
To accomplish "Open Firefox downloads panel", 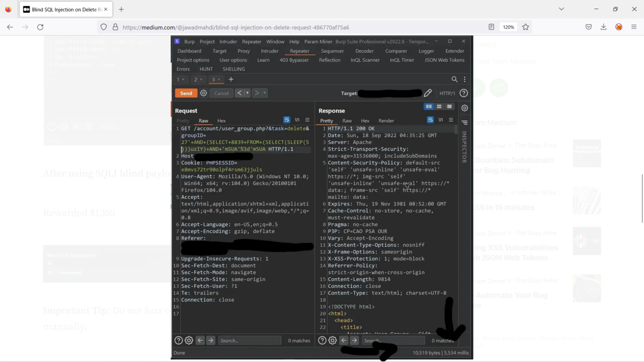I will [x=604, y=27].
